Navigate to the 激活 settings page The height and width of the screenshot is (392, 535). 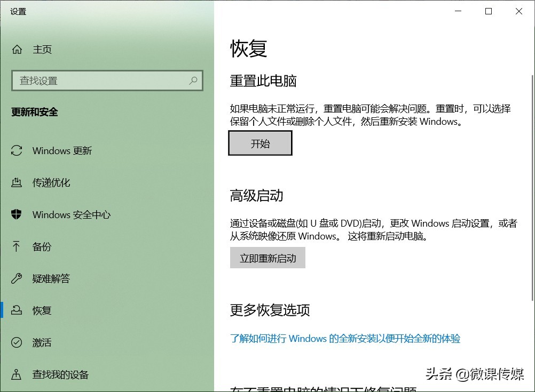[42, 342]
